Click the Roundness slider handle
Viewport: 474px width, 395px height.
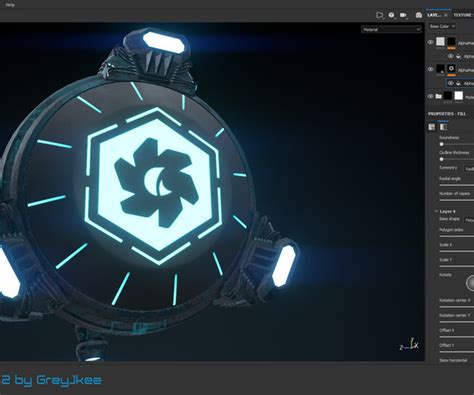coord(441,144)
